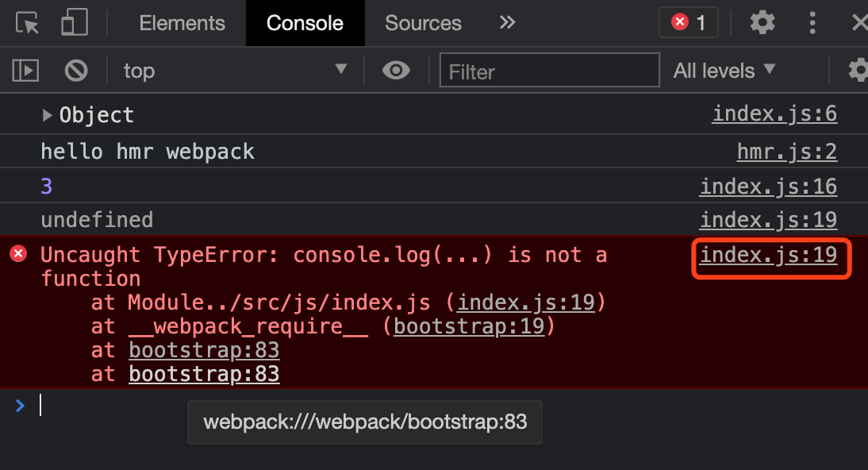Screen dimensions: 868x470
Task: Toggle the device toolbar icon
Action: pos(74,23)
